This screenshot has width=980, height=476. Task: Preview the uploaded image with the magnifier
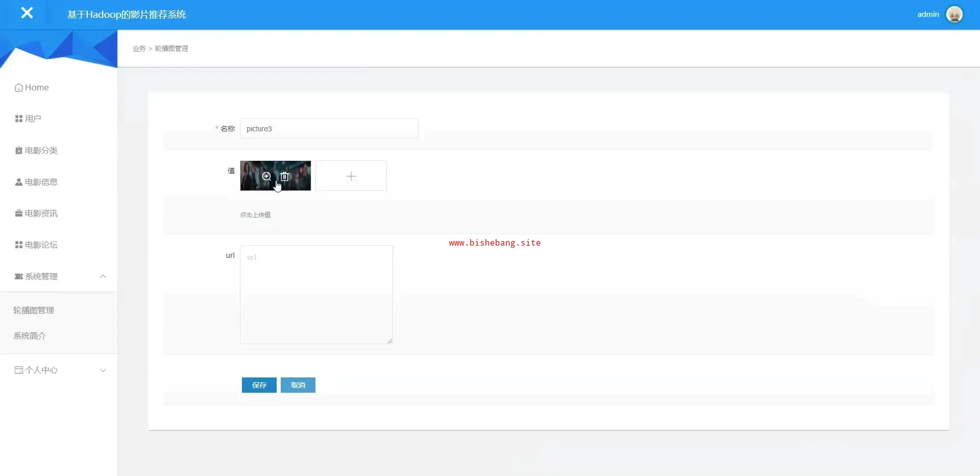click(266, 176)
